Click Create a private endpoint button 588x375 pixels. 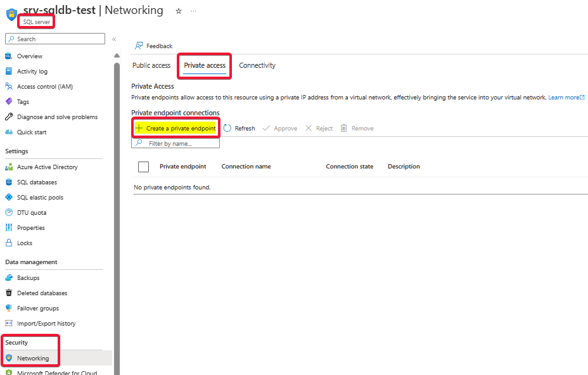(x=176, y=128)
